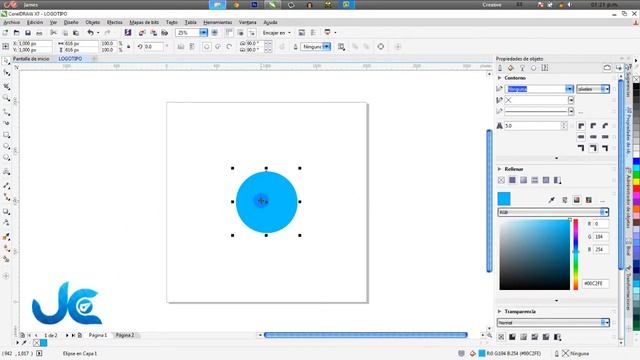
Task: Click the Open file icon
Action: 17,33
